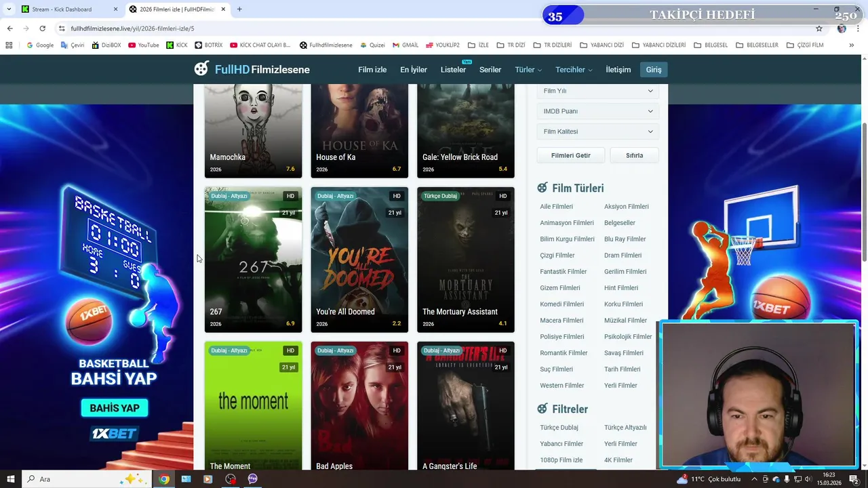Open the Windows Start menu
Screen dimensions: 868x488
coord(10,479)
